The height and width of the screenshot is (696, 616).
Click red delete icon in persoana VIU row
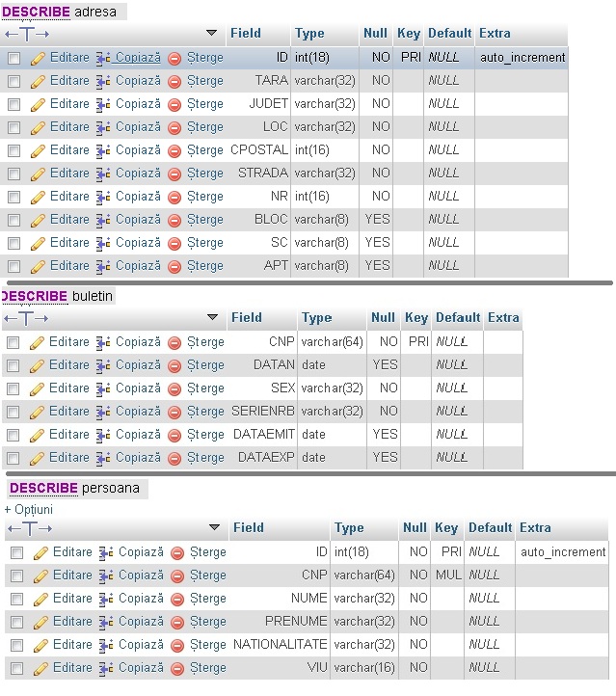tap(177, 668)
